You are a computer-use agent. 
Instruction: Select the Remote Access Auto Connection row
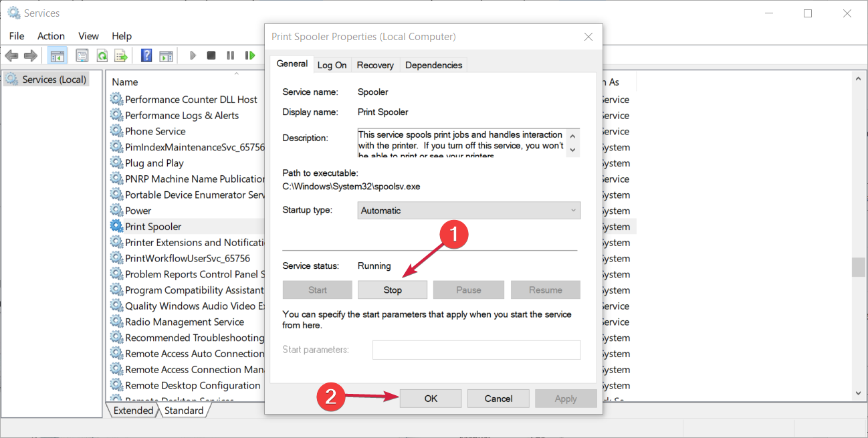point(187,354)
